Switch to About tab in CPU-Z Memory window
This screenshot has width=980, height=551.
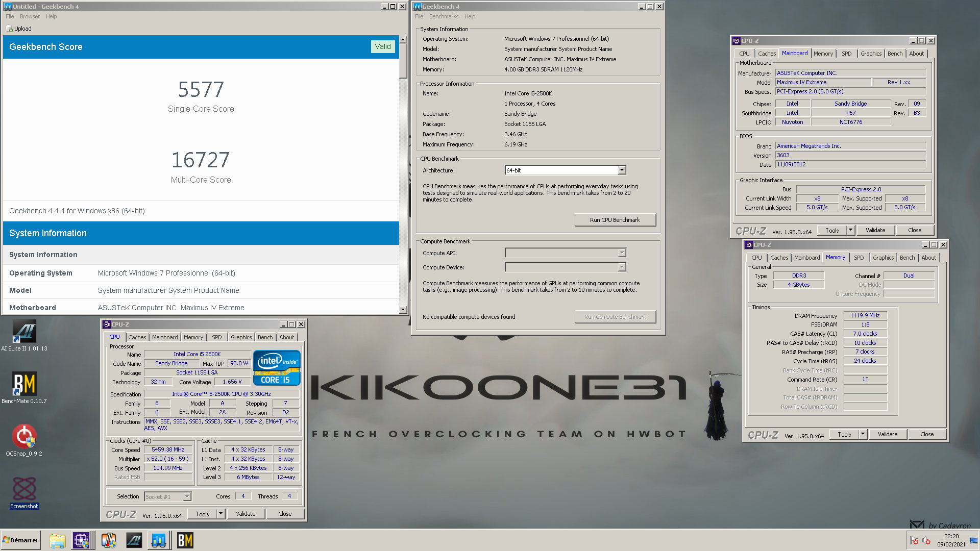pyautogui.click(x=929, y=258)
